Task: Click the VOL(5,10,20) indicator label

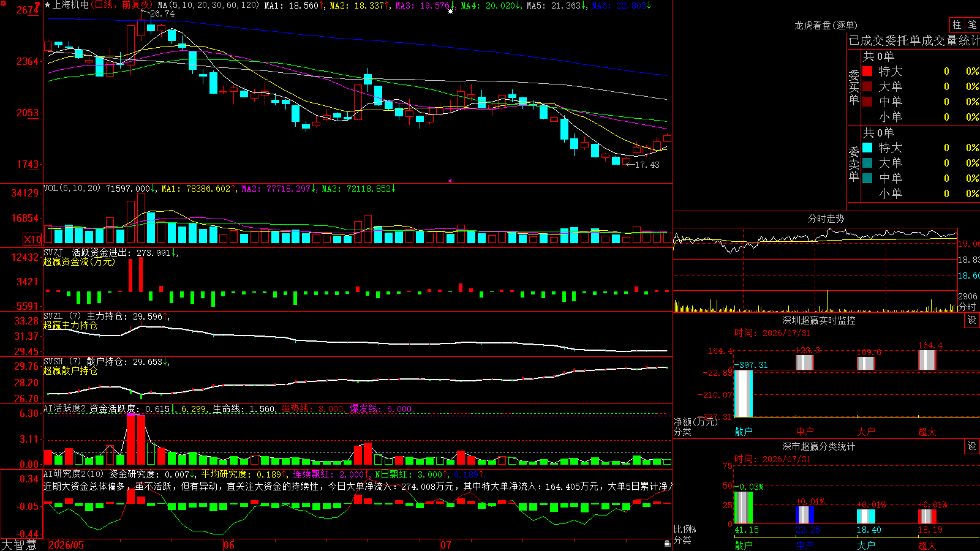Action: (72, 189)
